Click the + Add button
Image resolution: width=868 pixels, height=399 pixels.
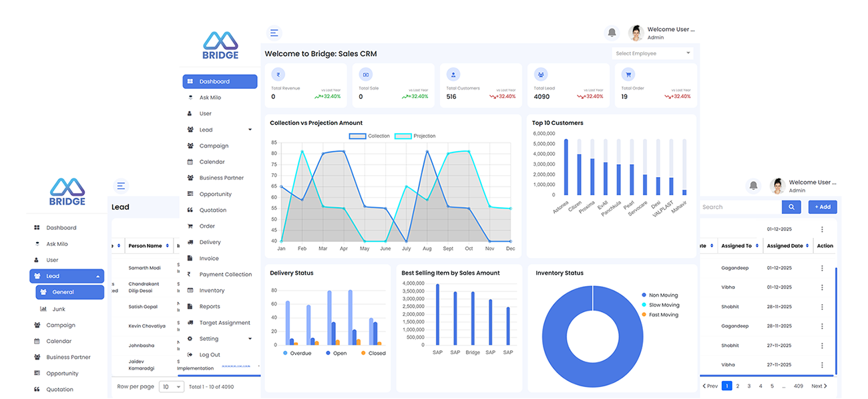pos(822,207)
